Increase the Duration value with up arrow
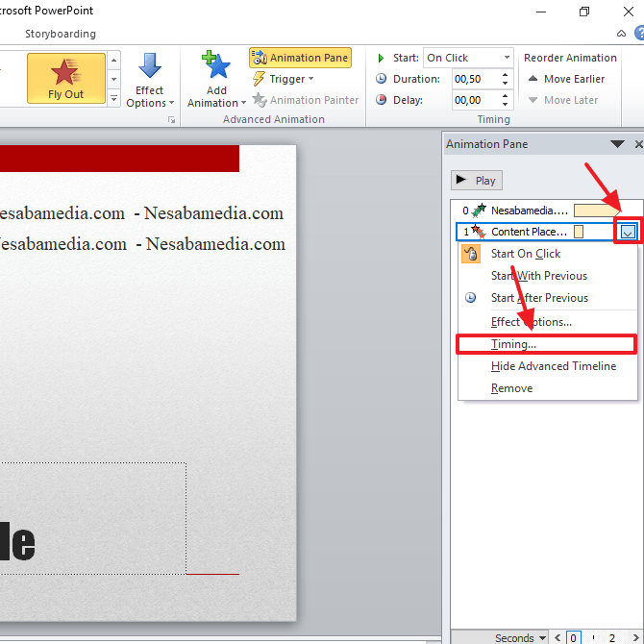Screen dimensions: 644x644 (x=506, y=75)
